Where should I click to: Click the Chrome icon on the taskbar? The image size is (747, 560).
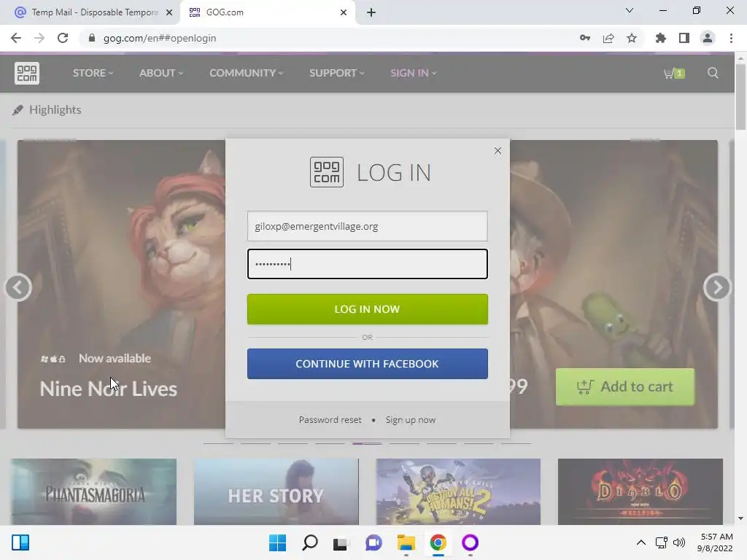[x=438, y=542]
